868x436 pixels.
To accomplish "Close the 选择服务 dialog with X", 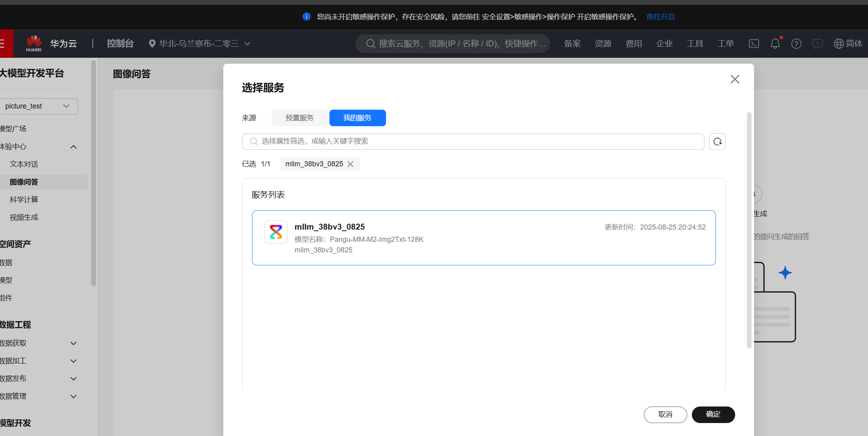I will (x=734, y=79).
